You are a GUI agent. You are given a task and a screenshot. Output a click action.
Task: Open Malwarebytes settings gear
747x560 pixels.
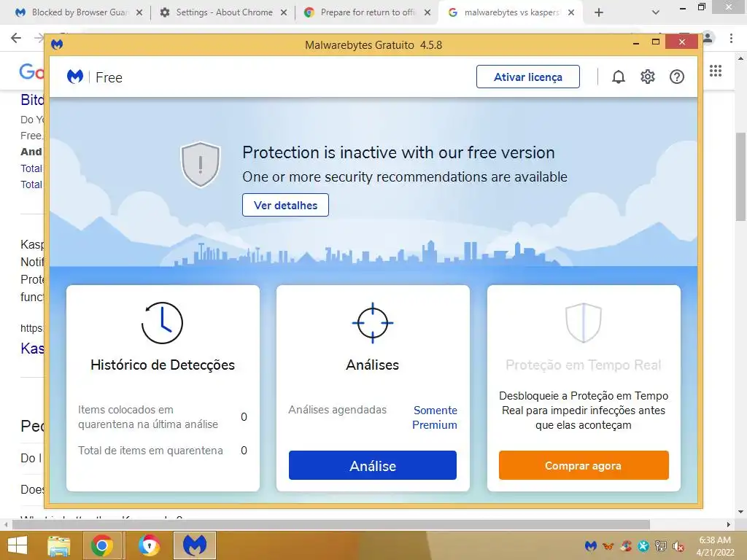[648, 77]
